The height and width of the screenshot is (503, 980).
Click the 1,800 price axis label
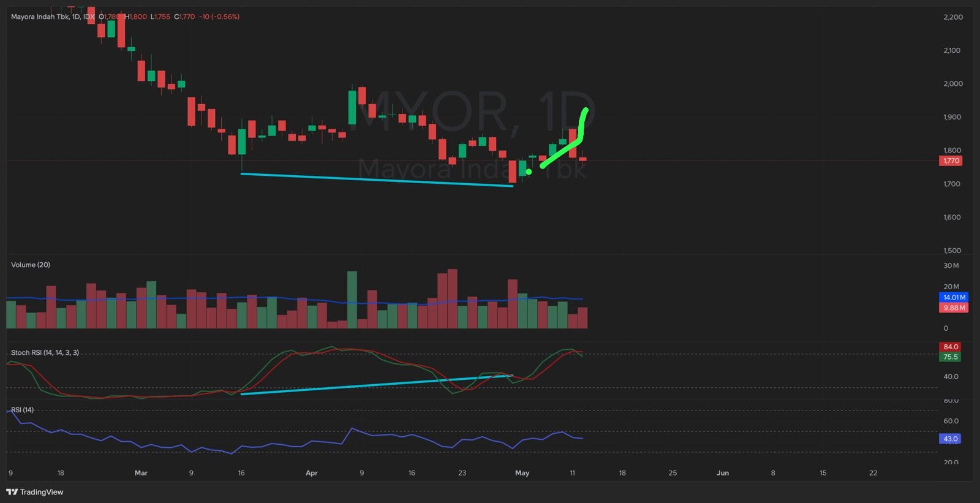pyautogui.click(x=952, y=150)
